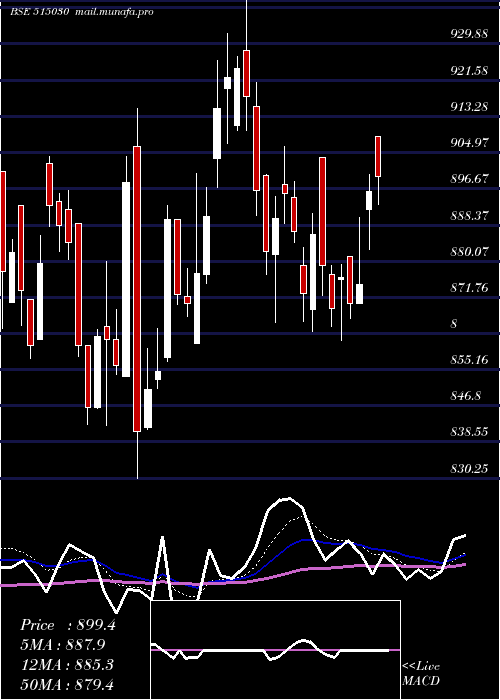
Task: Select the 880.07 price level label
Action: click(x=469, y=252)
